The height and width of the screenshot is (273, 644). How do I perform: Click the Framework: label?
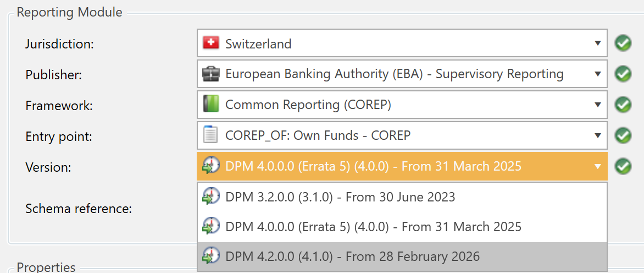pyautogui.click(x=59, y=106)
